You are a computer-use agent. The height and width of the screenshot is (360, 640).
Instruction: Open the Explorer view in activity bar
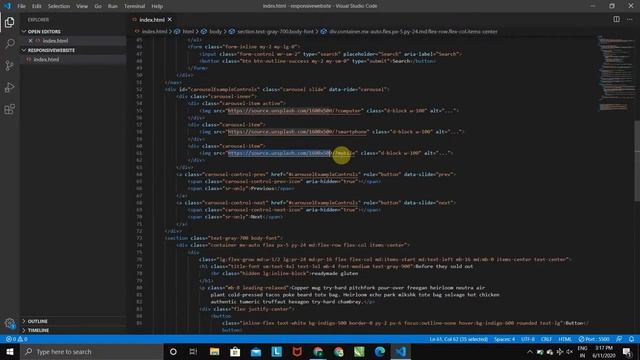click(9, 22)
